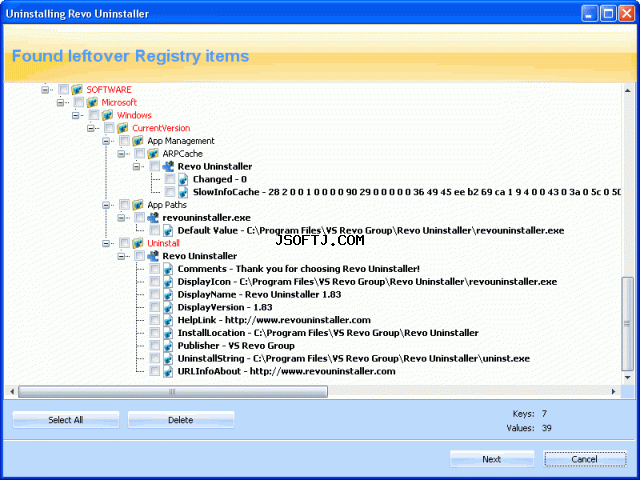Click the Windows key folder icon
Viewport: 640px width, 480px height.
107,115
